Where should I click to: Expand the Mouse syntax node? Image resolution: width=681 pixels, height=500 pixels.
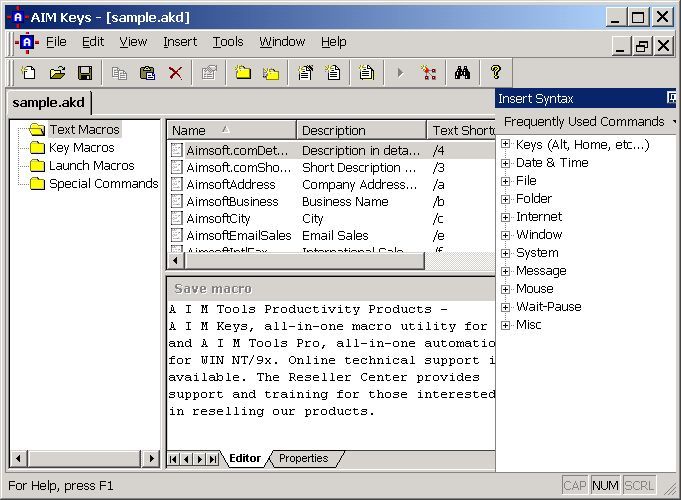505,289
